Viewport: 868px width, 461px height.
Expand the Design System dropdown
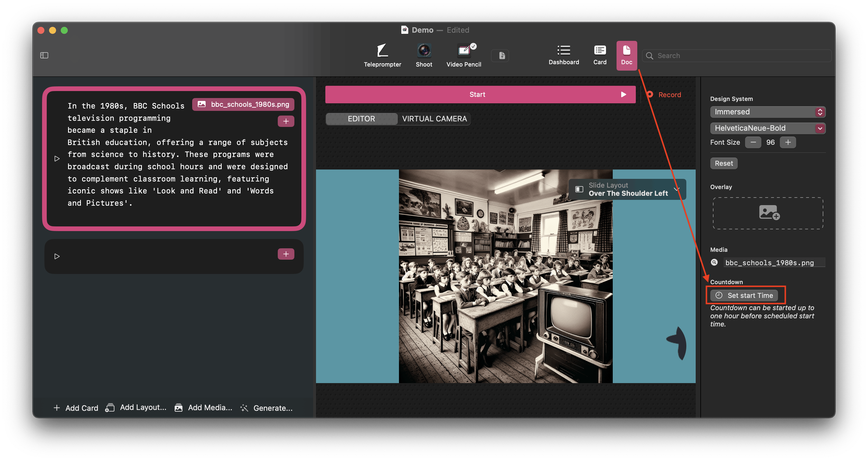click(767, 112)
